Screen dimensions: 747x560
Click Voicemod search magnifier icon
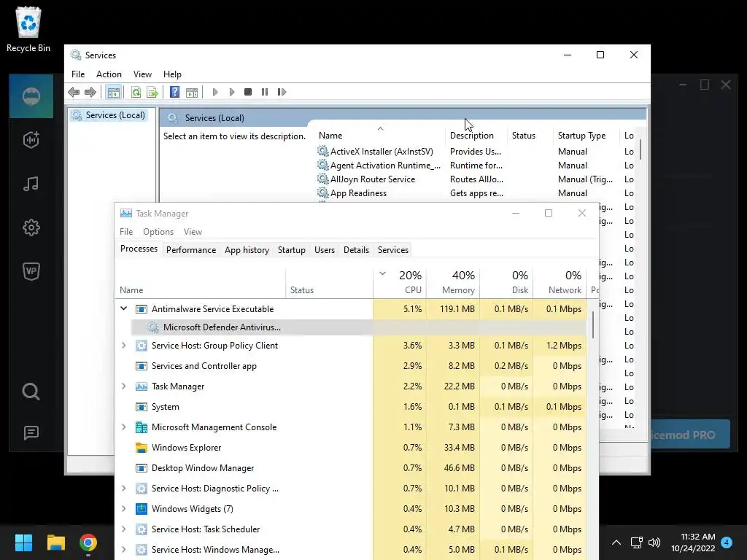click(31, 392)
